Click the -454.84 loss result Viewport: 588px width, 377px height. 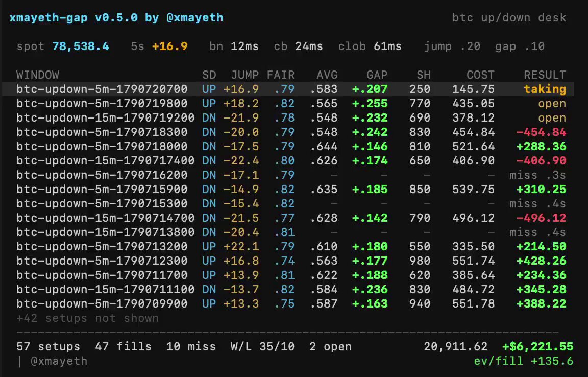(x=541, y=132)
